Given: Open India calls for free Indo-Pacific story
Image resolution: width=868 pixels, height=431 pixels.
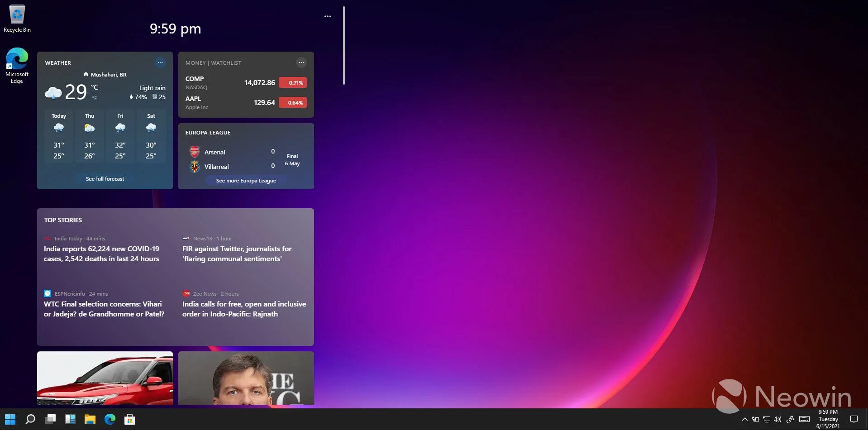Looking at the screenshot, I should tap(244, 309).
